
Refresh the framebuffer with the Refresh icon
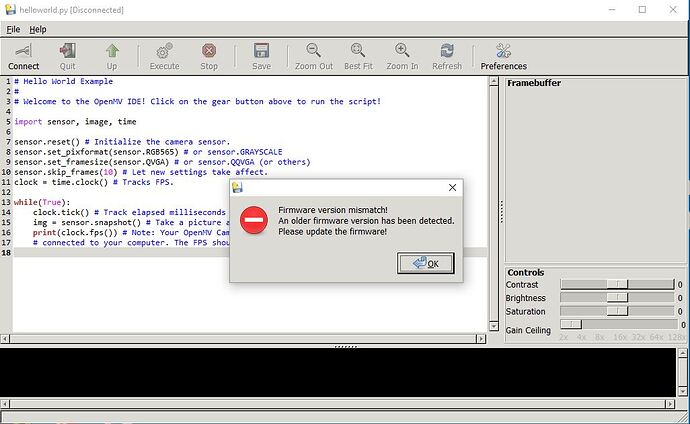[x=447, y=51]
